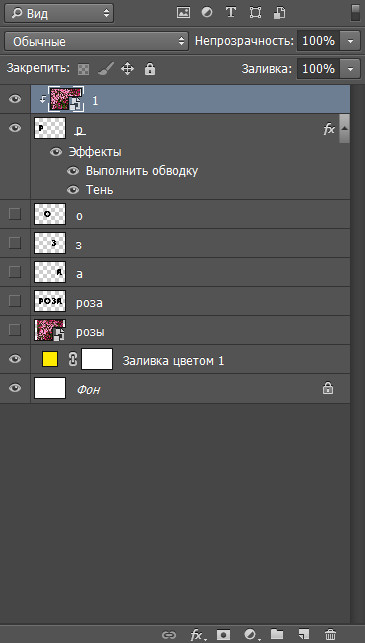Select white layer mask of Заливка цветом 1
The height and width of the screenshot is (643, 365).
click(97, 359)
